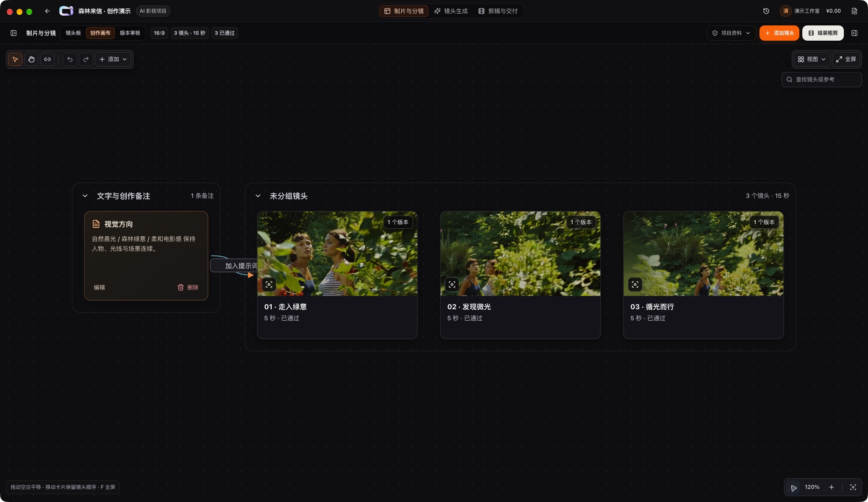Collapse the 未分组镜头 group
Image resolution: width=868 pixels, height=502 pixels.
[258, 196]
